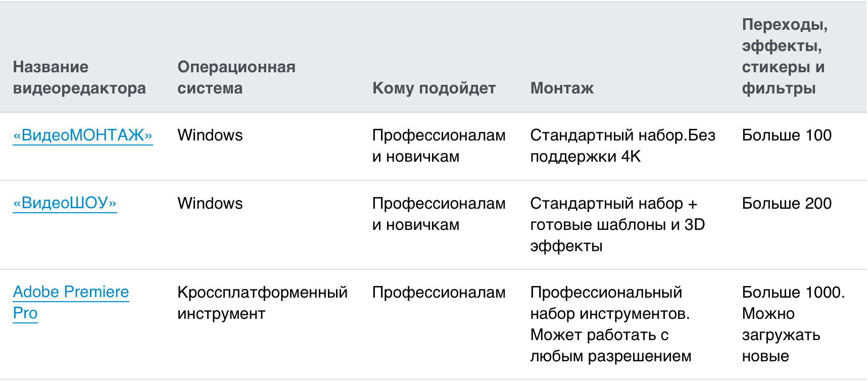
Task: Open the «ВидеоШОУ» link
Action: [x=65, y=203]
